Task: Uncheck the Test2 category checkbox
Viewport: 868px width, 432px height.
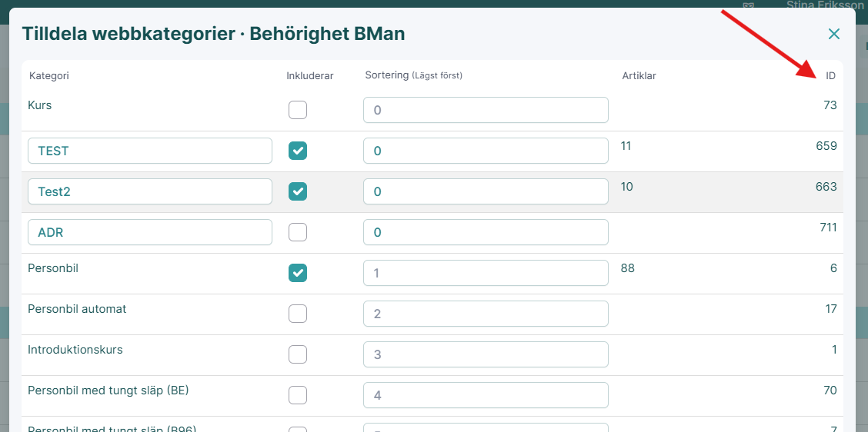Action: pos(298,191)
